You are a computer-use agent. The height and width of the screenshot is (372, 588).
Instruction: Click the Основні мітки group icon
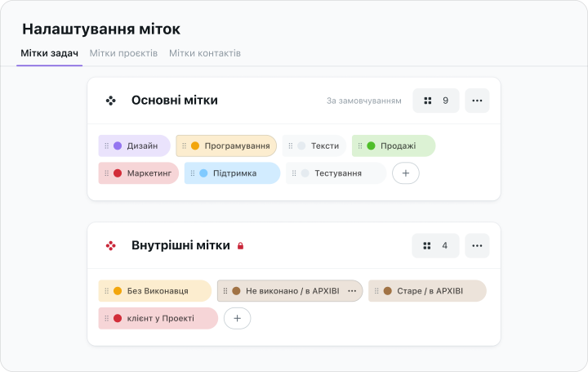110,101
